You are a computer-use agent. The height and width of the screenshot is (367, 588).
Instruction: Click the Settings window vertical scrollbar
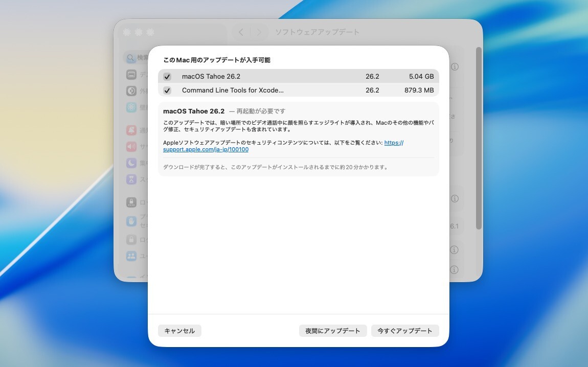pyautogui.click(x=479, y=138)
